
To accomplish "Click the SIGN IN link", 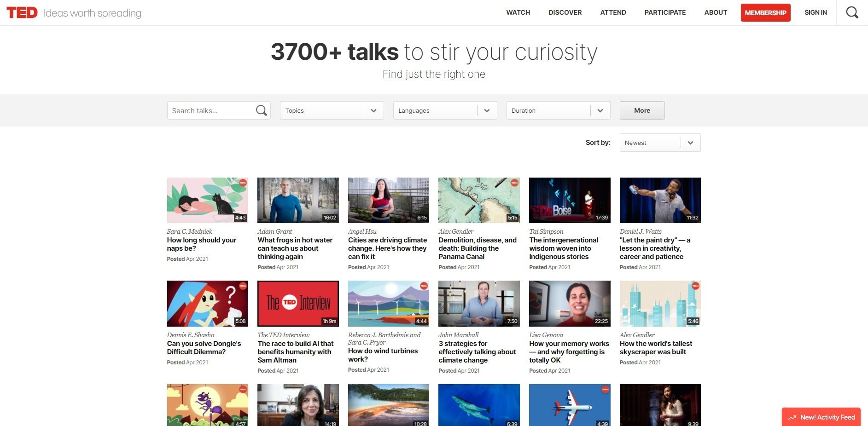I will coord(816,12).
